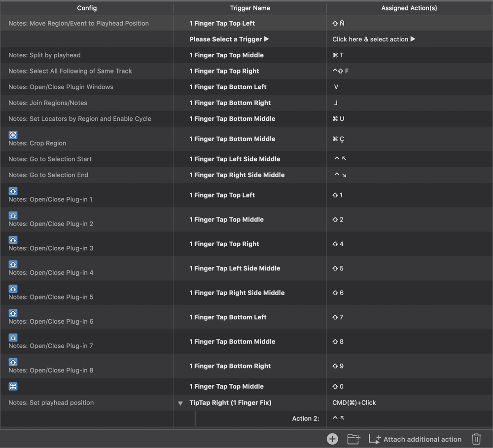Create a new folder with the folder-plus icon
Image resolution: width=493 pixels, height=448 pixels.
[353, 439]
